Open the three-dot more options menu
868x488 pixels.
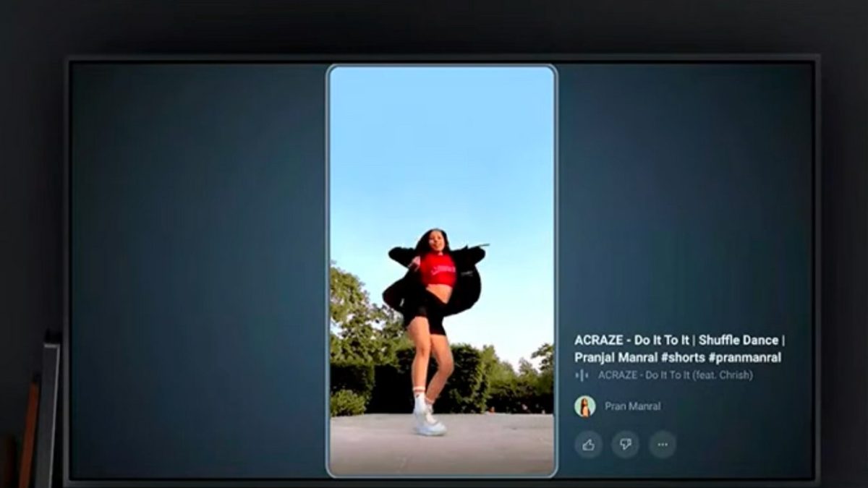(x=663, y=445)
